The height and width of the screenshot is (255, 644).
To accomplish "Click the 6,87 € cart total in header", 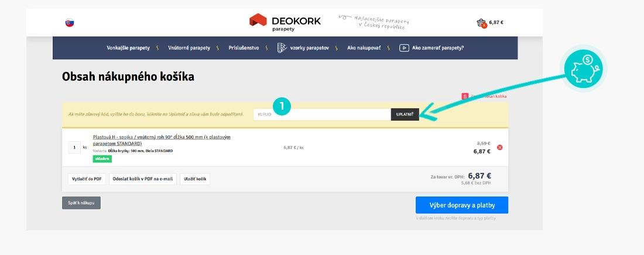I will pyautogui.click(x=496, y=23).
